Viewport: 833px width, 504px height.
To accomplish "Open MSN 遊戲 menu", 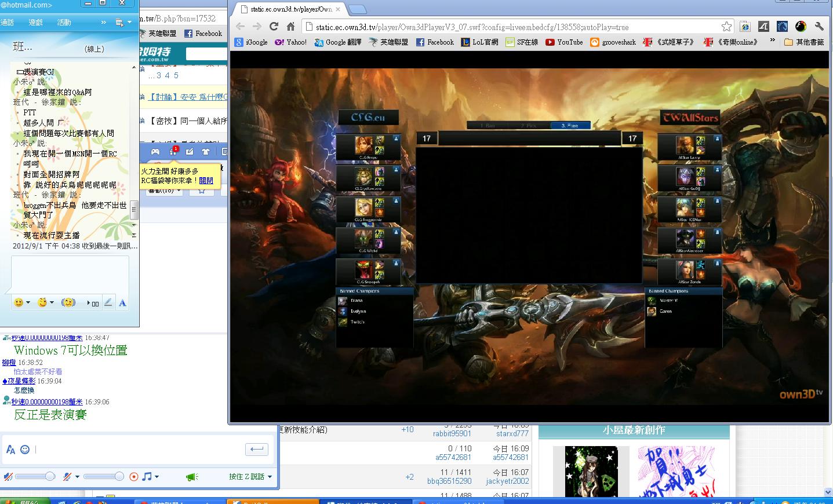I will [36, 22].
